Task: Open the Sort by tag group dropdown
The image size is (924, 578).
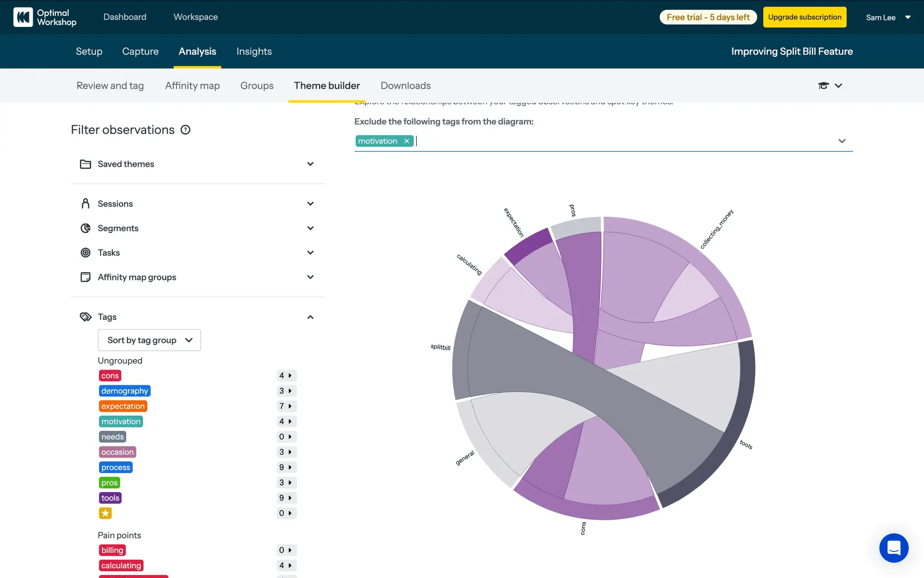Action: pos(149,340)
